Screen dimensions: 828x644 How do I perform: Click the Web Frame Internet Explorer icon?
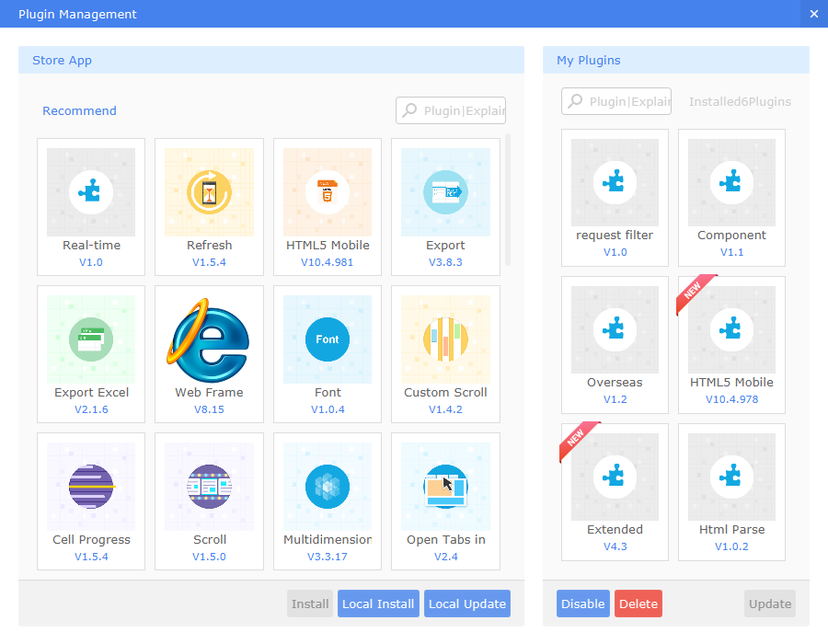click(x=209, y=339)
